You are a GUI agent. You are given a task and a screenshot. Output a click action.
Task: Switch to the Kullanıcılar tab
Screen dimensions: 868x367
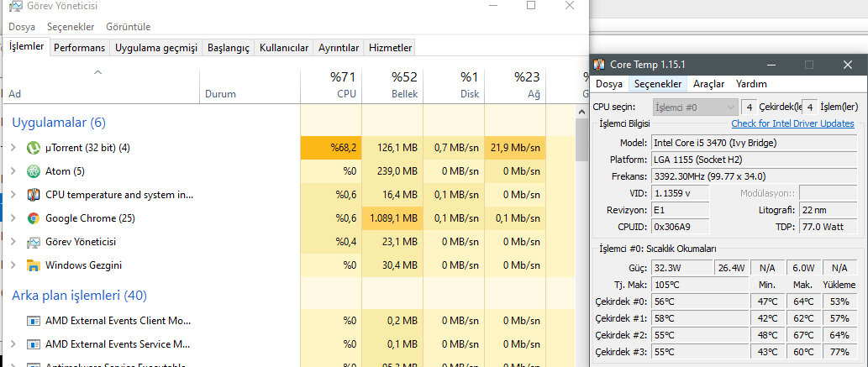(284, 48)
